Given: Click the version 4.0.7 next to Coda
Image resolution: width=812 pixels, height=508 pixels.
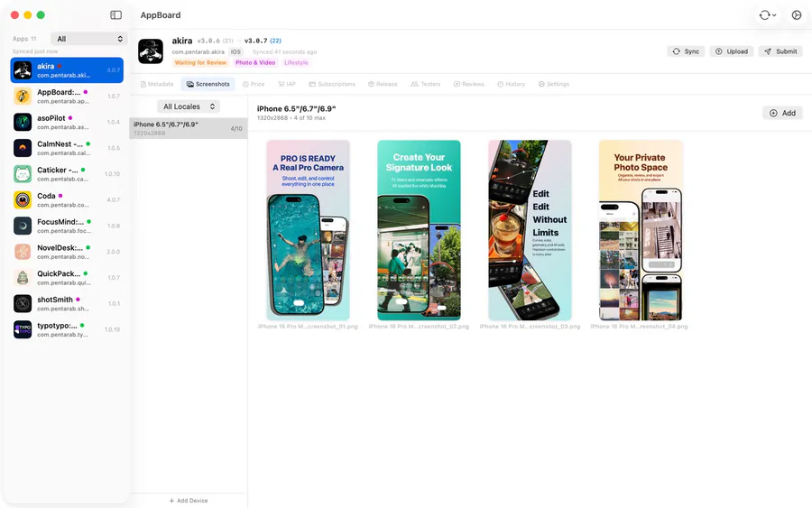Looking at the screenshot, I should (114, 200).
